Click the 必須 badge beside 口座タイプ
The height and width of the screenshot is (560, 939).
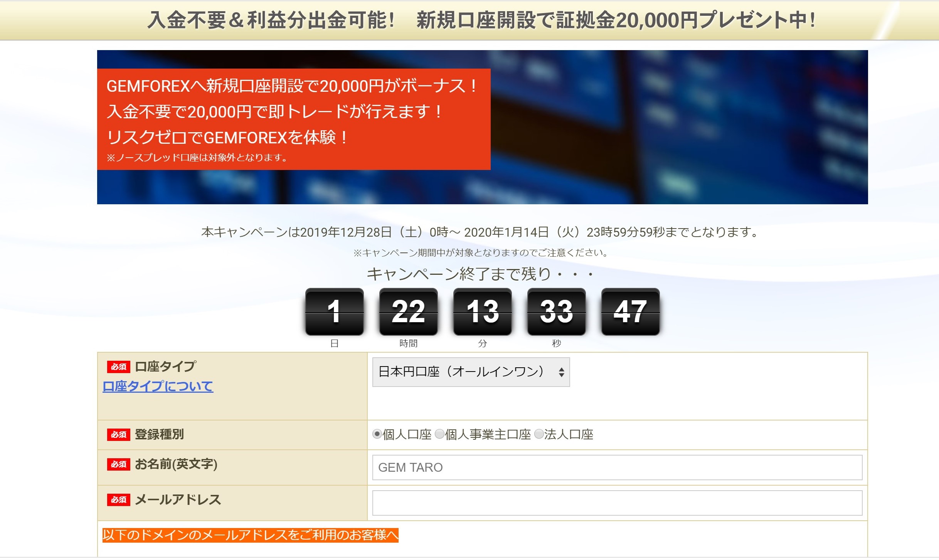pyautogui.click(x=119, y=367)
